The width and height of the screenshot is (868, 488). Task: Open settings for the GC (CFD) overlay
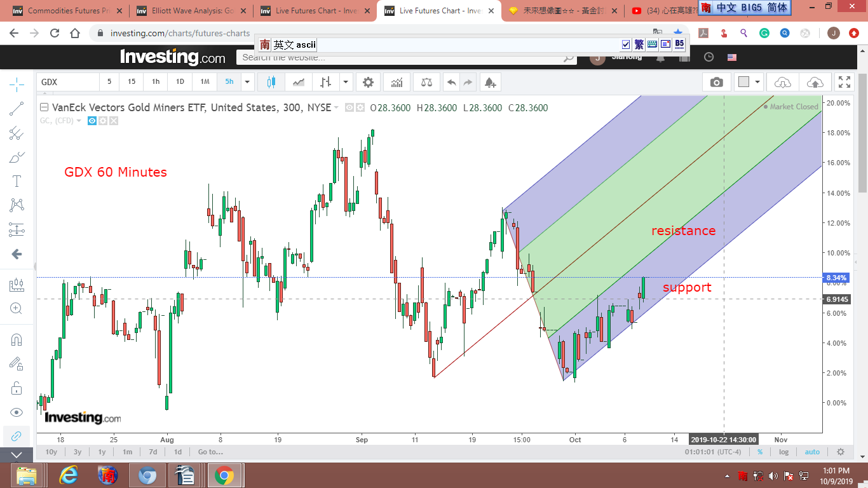(x=103, y=121)
